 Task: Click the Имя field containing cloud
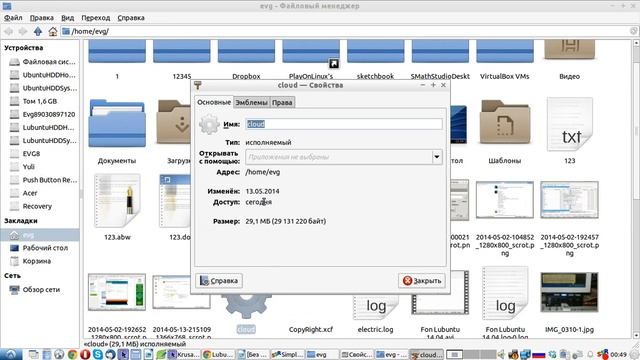[344, 124]
